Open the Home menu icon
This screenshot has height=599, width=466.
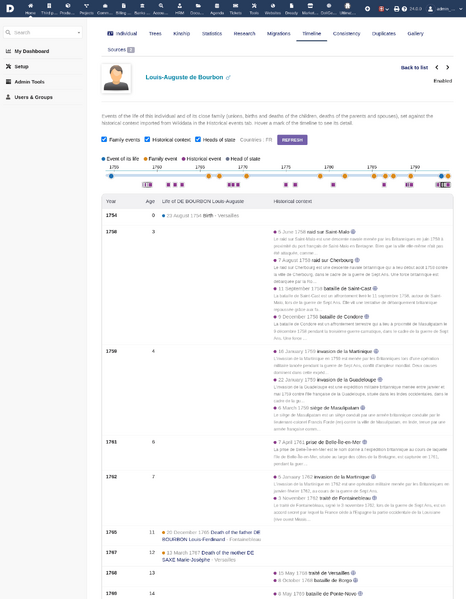[x=30, y=6]
